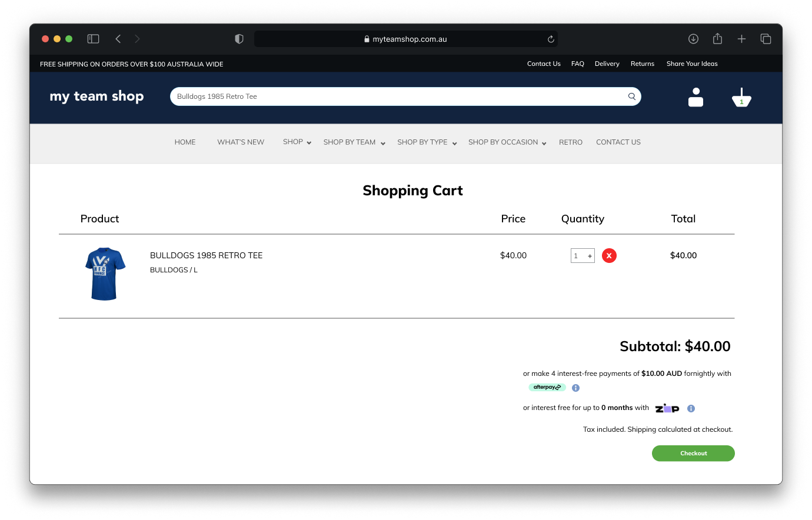Click the Subtotal: $40.00 text

click(x=675, y=346)
